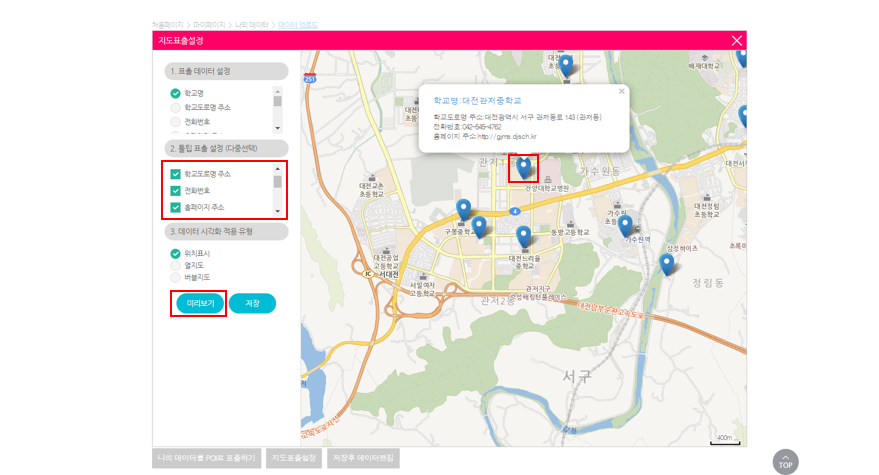The height and width of the screenshot is (475, 879).
Task: Click the marker below 삼정하이츠 label
Action: tap(667, 265)
